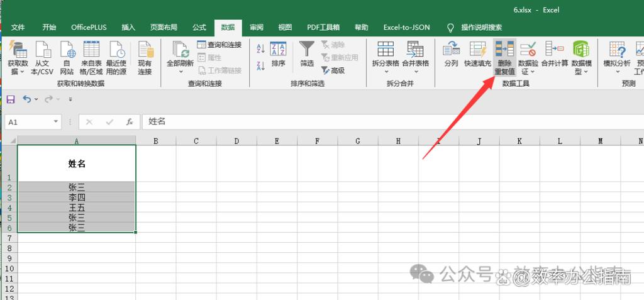Click the 属性 (Properties) command

coord(209,57)
